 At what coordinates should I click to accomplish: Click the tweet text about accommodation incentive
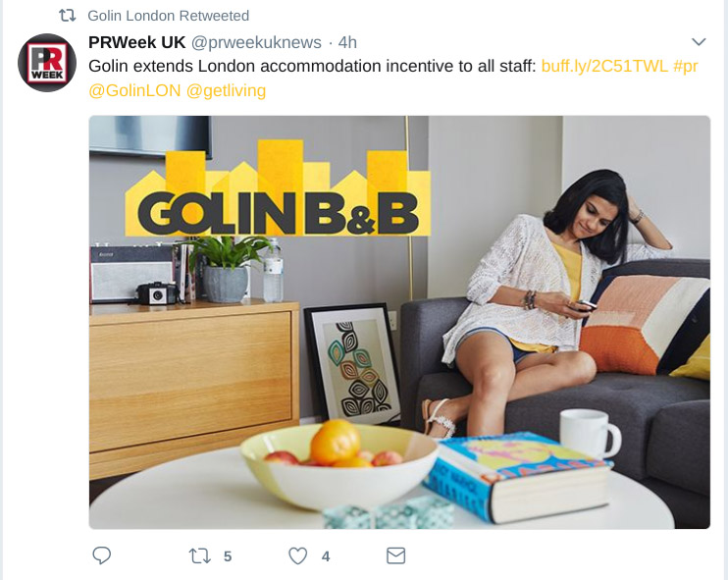click(312, 66)
